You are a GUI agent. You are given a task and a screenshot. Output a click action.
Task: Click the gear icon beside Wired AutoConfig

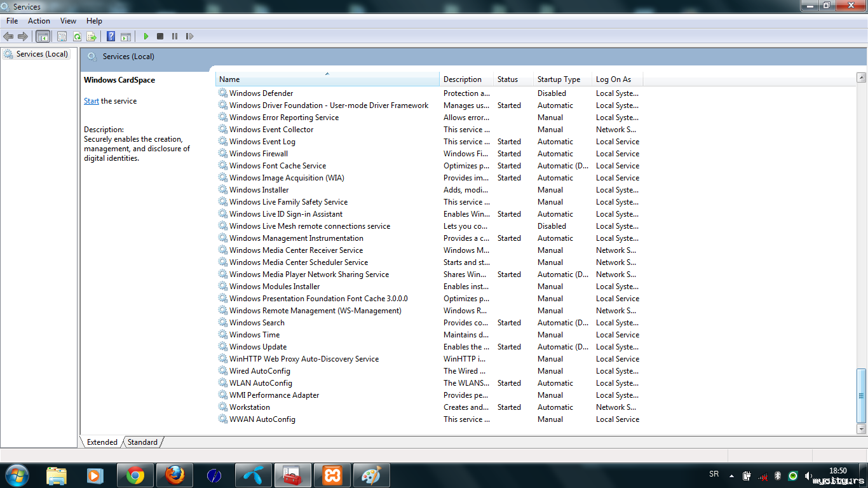[223, 371]
